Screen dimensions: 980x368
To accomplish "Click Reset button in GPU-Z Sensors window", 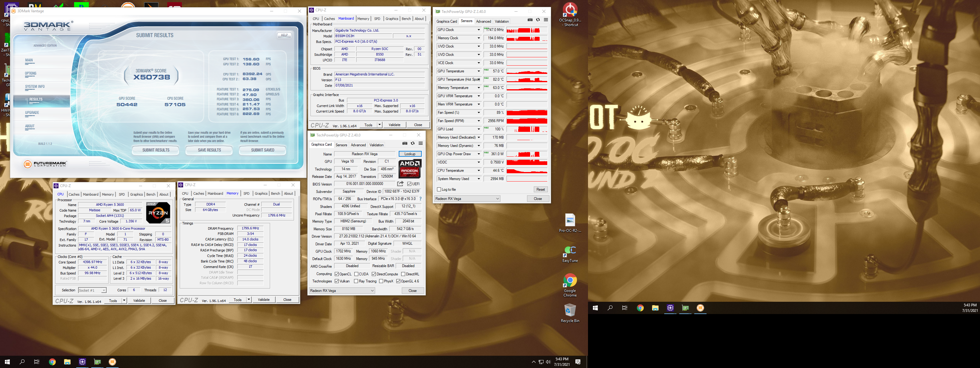I will coord(540,189).
